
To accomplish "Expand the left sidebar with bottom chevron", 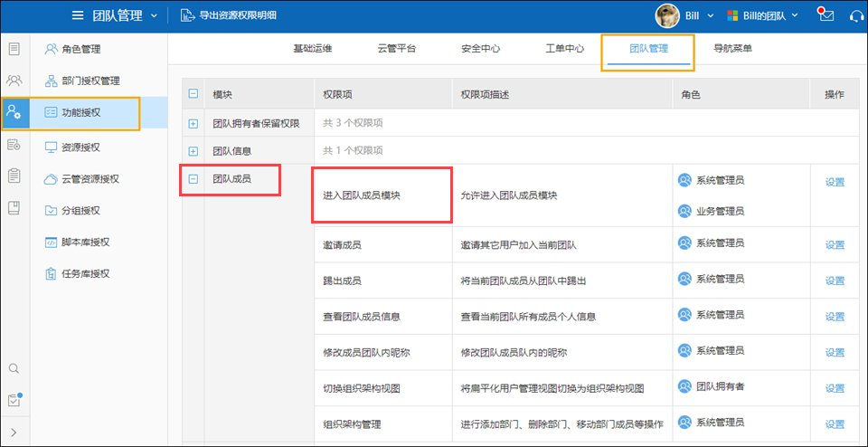I will tap(14, 433).
